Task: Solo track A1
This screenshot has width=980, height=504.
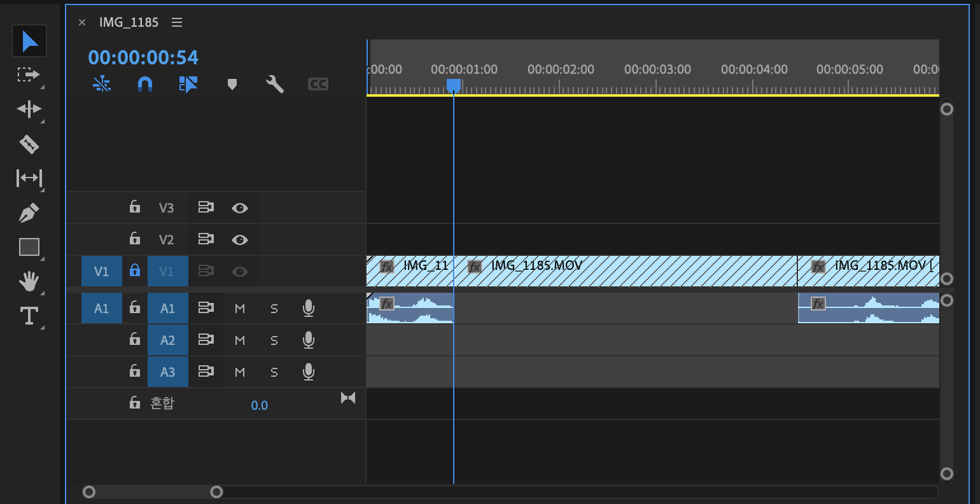Action: tap(274, 309)
